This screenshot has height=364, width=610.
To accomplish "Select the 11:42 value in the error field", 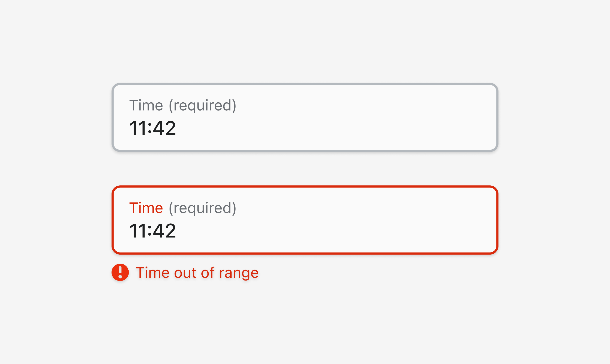I will point(152,231).
